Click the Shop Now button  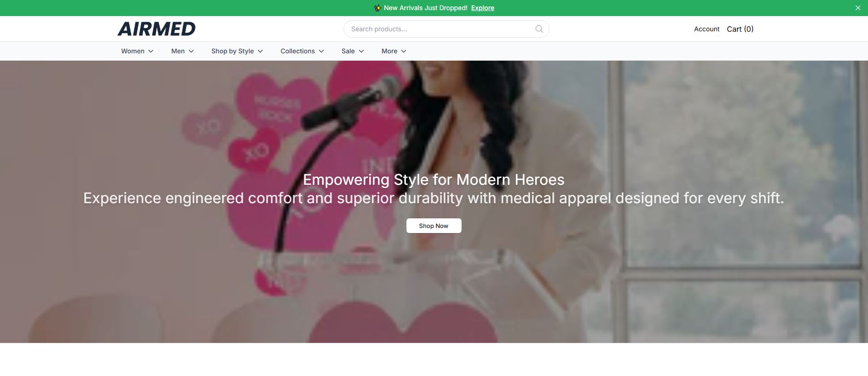click(434, 226)
